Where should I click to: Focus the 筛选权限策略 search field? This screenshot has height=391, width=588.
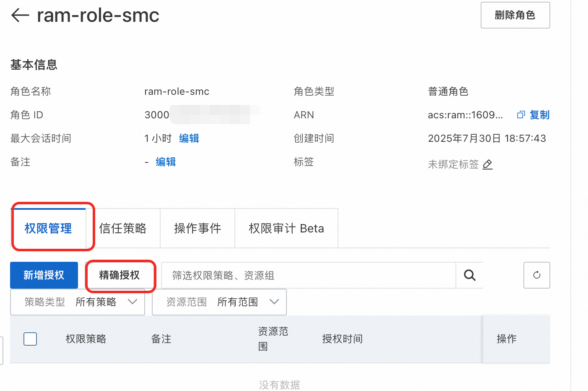tap(309, 275)
